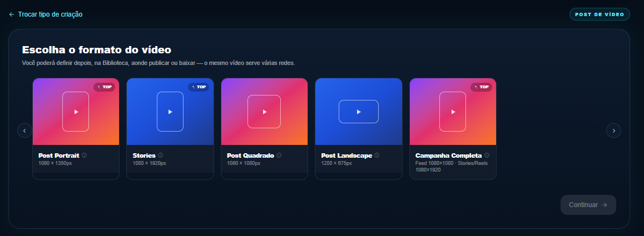644x236 pixels.
Task: Click the POST DE VÍDEO badge
Action: tap(600, 14)
